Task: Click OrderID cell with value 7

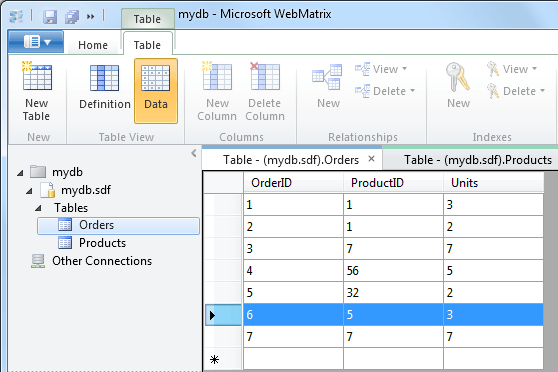Action: click(293, 337)
